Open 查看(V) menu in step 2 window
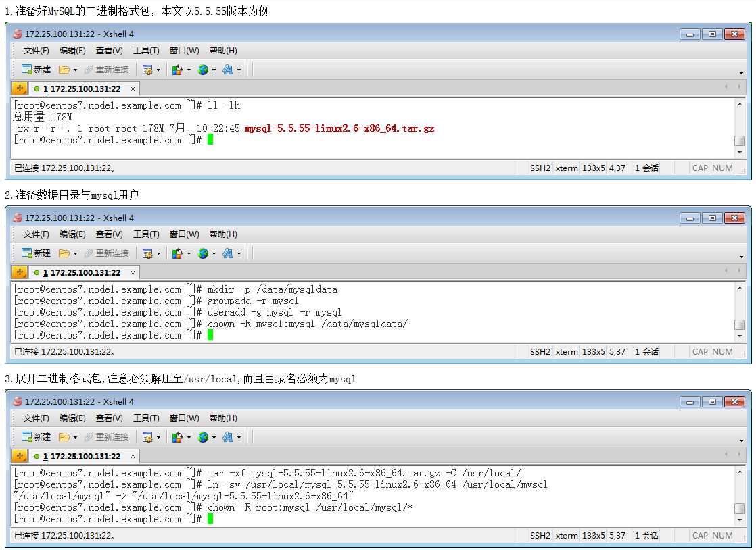Image resolution: width=756 pixels, height=550 pixels. tap(109, 234)
